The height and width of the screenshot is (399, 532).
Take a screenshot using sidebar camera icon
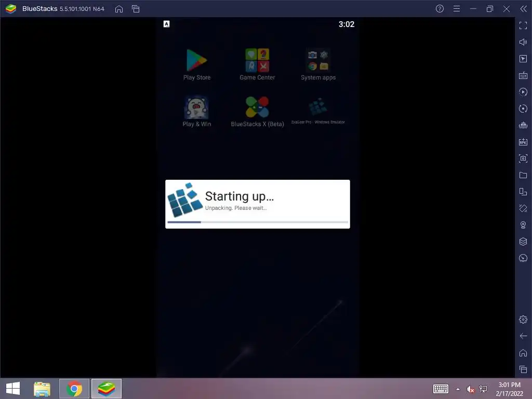(x=523, y=158)
